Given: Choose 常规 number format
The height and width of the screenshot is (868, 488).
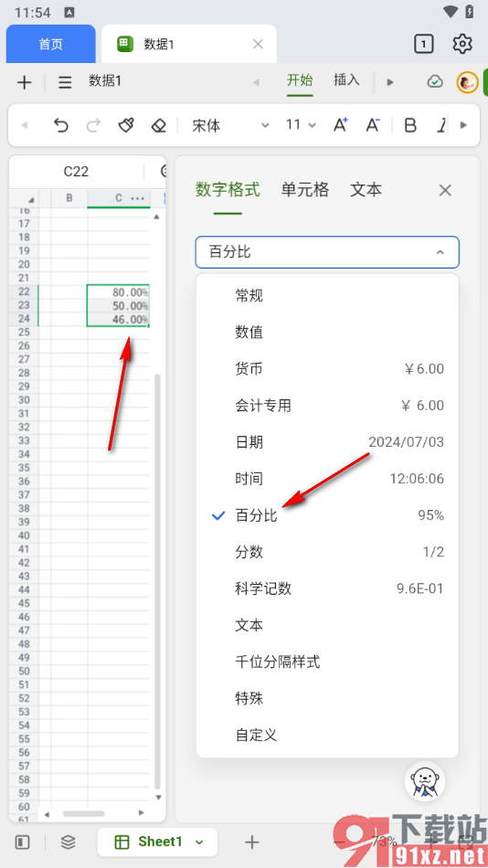Looking at the screenshot, I should click(x=327, y=296).
